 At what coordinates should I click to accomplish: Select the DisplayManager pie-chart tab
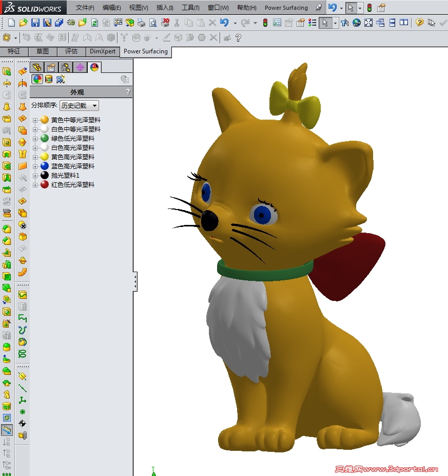pos(95,67)
